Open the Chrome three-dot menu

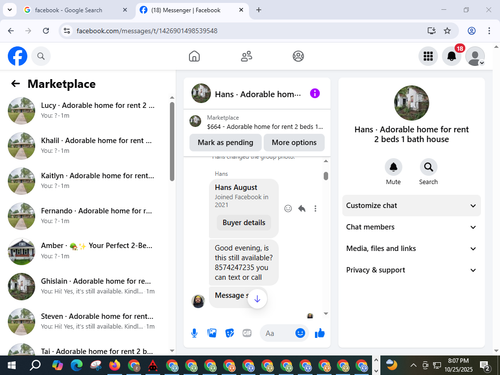coord(489,31)
